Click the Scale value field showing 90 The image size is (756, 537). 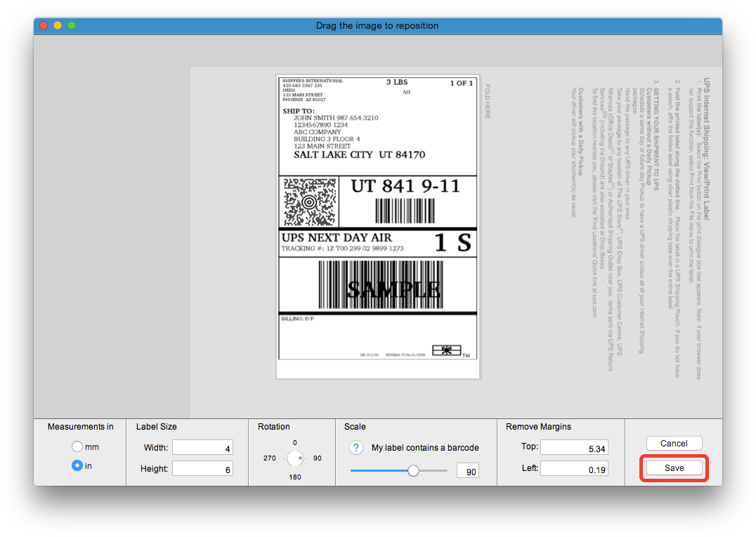(468, 472)
